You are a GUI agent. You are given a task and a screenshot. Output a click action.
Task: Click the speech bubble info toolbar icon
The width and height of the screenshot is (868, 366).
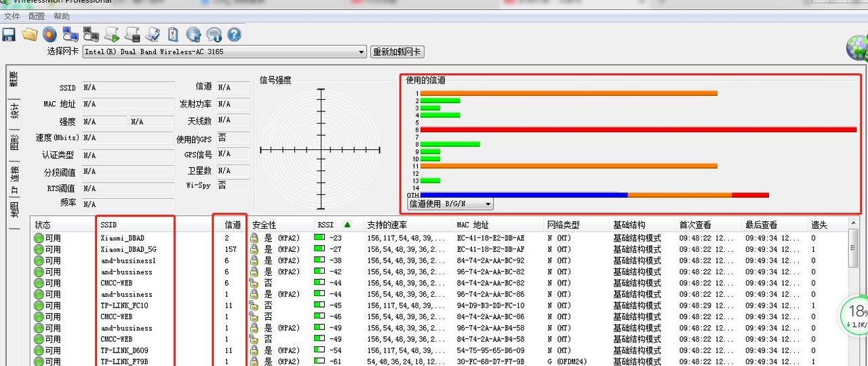[x=214, y=35]
